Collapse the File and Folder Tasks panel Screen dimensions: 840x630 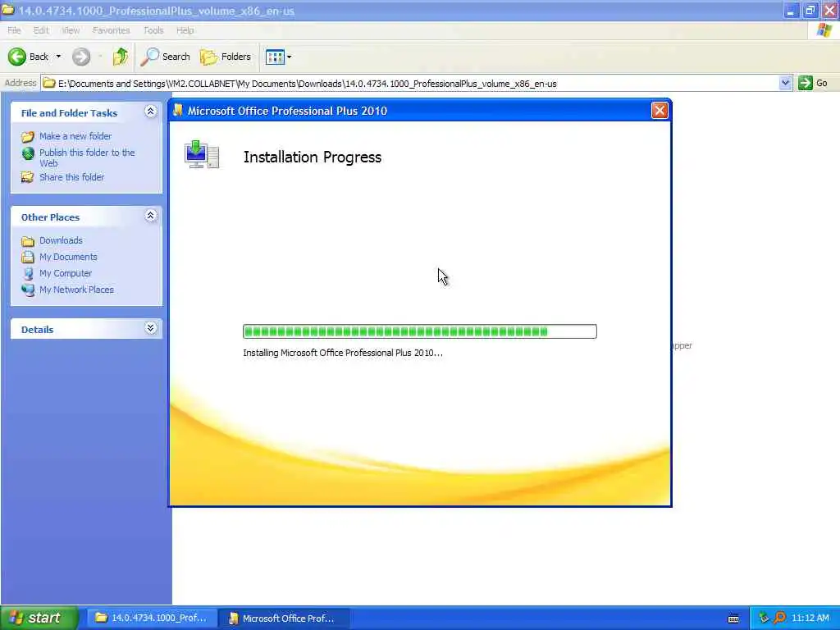point(151,112)
